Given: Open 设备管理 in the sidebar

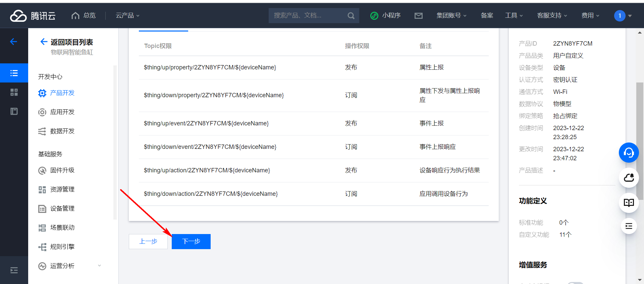Looking at the screenshot, I should click(x=62, y=209).
